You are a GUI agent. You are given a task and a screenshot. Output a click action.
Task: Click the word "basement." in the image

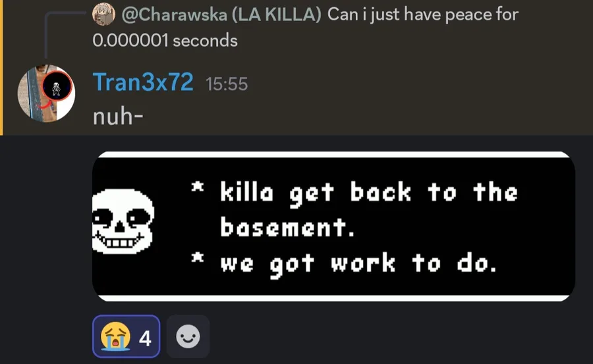(287, 228)
